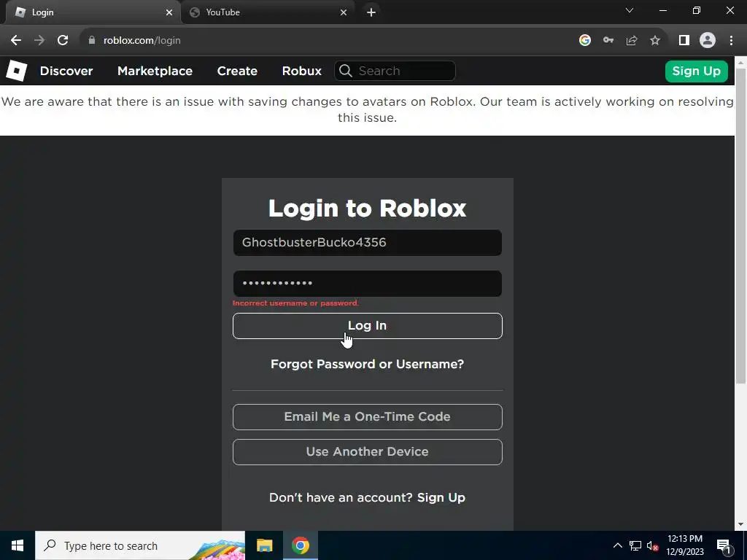Image resolution: width=747 pixels, height=560 pixels.
Task: Click the Roblox logo icon
Action: pos(17,71)
